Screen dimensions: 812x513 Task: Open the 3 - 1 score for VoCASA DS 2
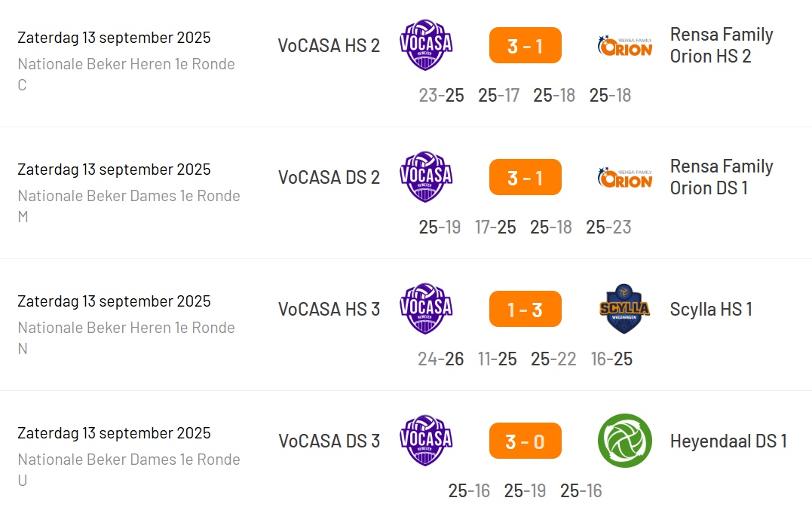[x=526, y=177]
